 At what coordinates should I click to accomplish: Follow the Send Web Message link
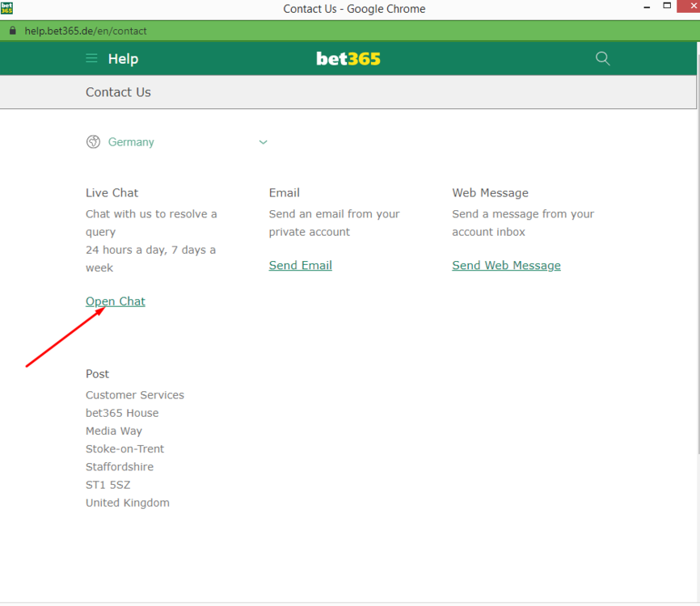coord(506,265)
